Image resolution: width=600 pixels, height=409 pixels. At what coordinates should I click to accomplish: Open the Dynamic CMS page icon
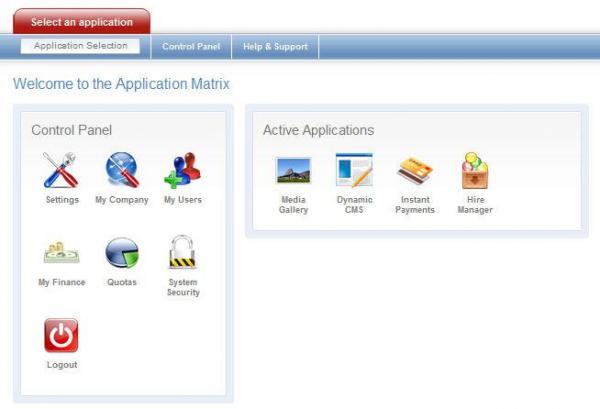coord(354,171)
